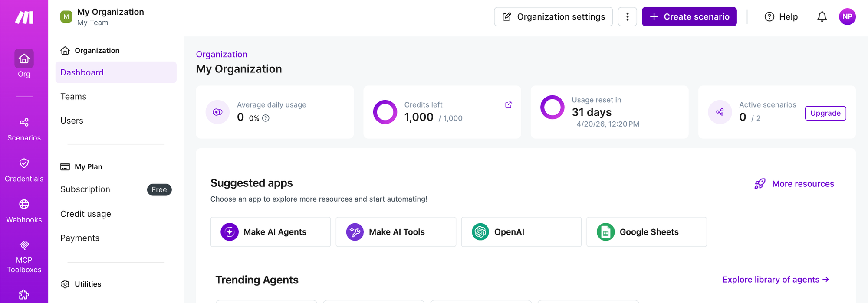This screenshot has width=868, height=303.
Task: Click the usage percentage help icon
Action: [266, 118]
